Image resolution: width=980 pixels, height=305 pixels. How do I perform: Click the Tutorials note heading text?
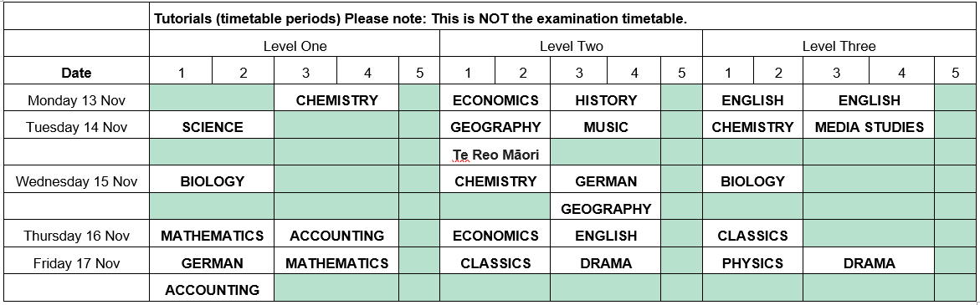(421, 18)
